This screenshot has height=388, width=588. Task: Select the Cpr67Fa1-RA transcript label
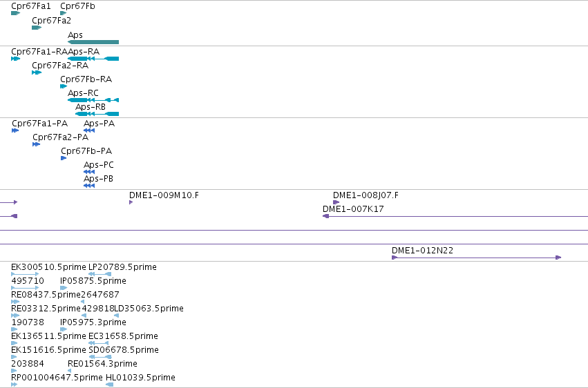[x=39, y=52]
